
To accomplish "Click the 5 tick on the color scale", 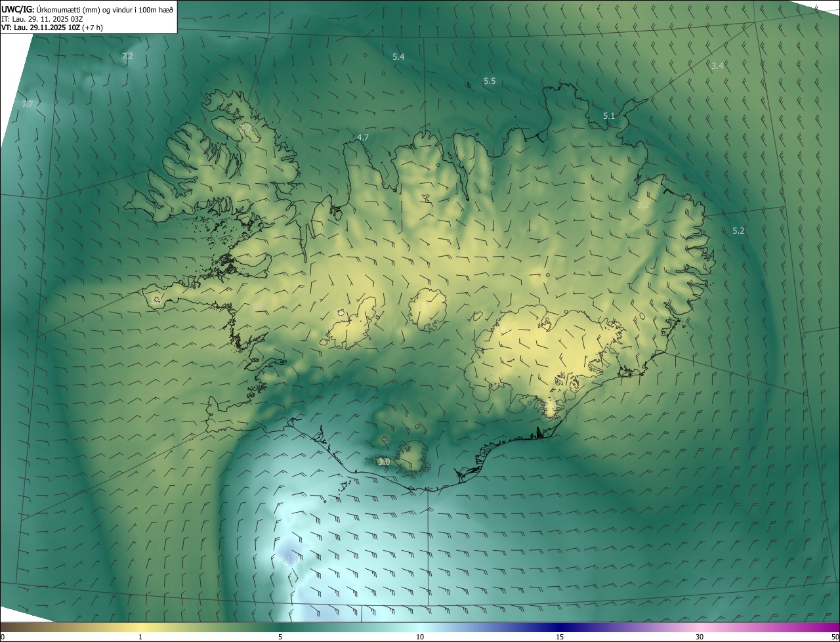I will tap(280, 637).
